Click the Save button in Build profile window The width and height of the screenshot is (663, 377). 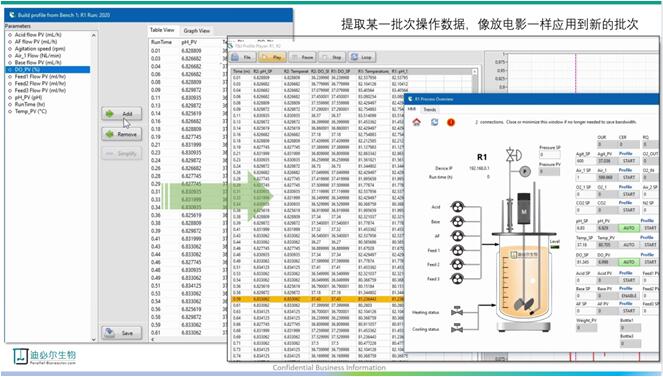click(x=121, y=333)
